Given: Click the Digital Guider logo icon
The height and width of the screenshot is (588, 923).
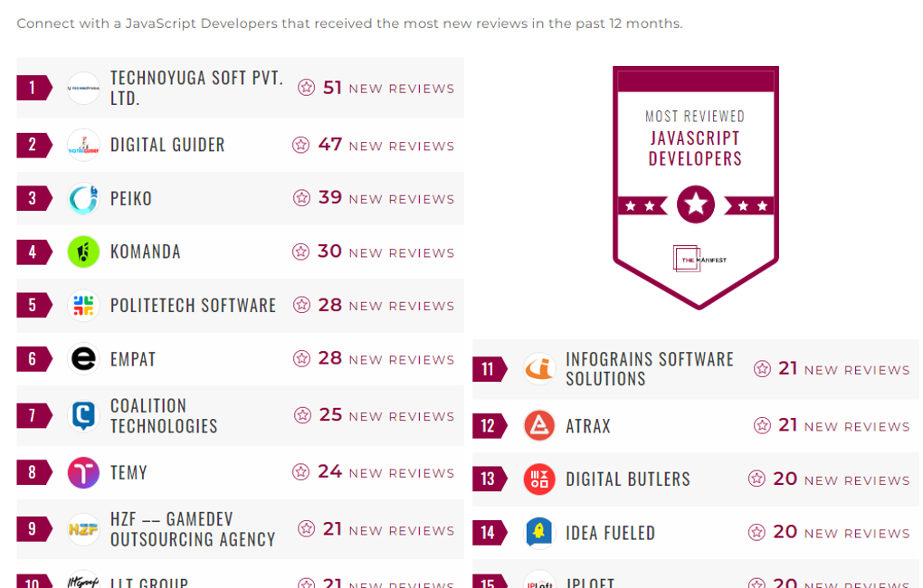Looking at the screenshot, I should coord(83,145).
